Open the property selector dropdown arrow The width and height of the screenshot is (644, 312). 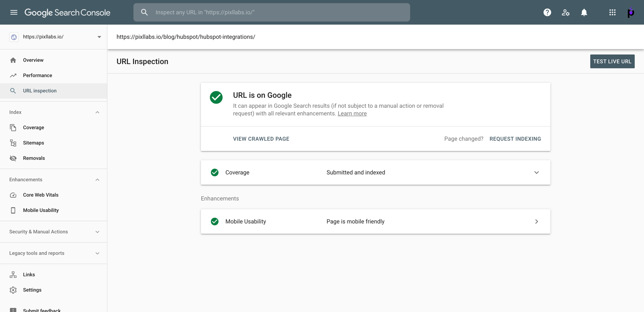99,37
